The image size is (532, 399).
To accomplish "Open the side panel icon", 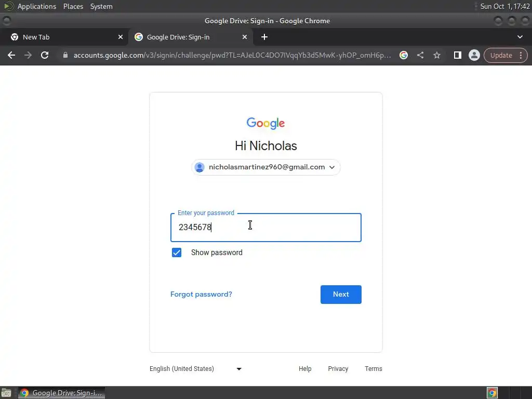I will (457, 55).
